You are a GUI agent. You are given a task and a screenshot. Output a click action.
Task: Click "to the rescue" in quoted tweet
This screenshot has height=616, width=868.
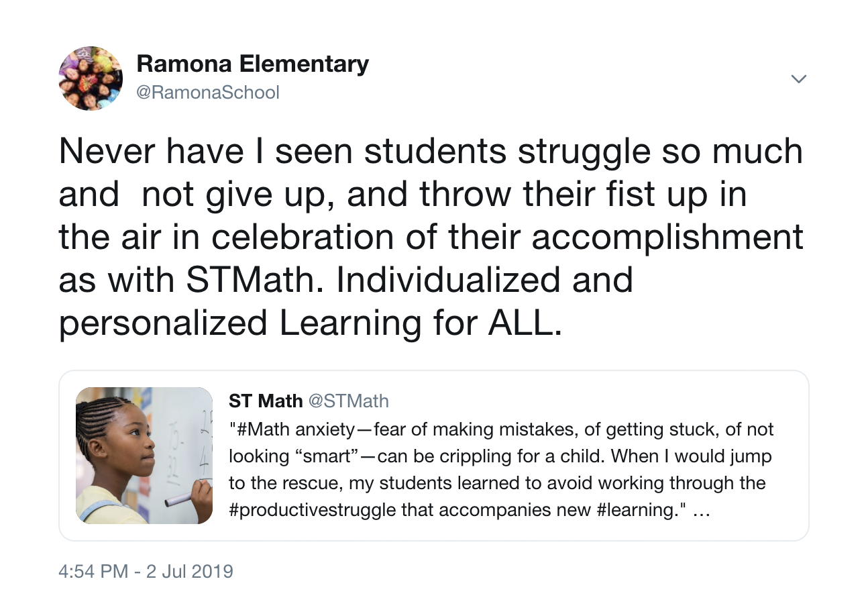272,483
